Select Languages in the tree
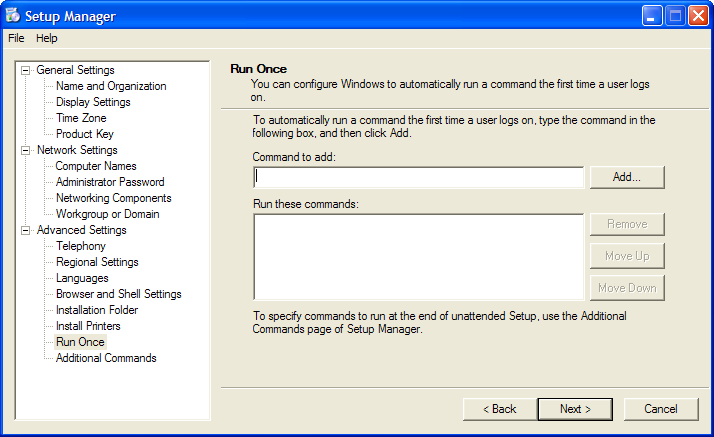Image resolution: width=714 pixels, height=437 pixels. tap(82, 278)
